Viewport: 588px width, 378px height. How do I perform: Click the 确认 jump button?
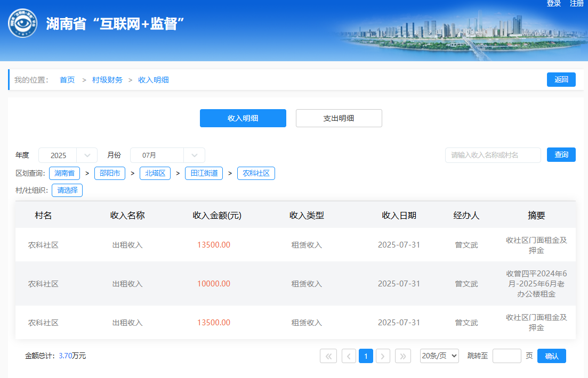coord(551,356)
